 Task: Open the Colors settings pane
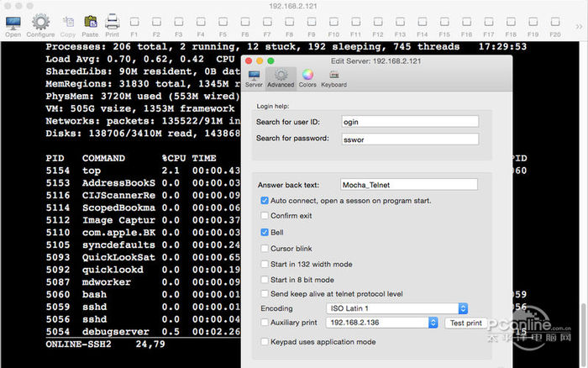(x=307, y=78)
